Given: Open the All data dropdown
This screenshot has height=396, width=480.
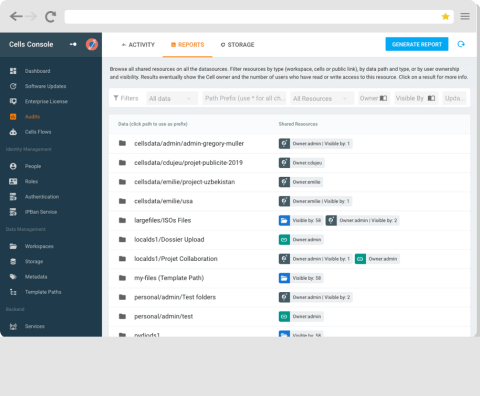Looking at the screenshot, I should (172, 98).
